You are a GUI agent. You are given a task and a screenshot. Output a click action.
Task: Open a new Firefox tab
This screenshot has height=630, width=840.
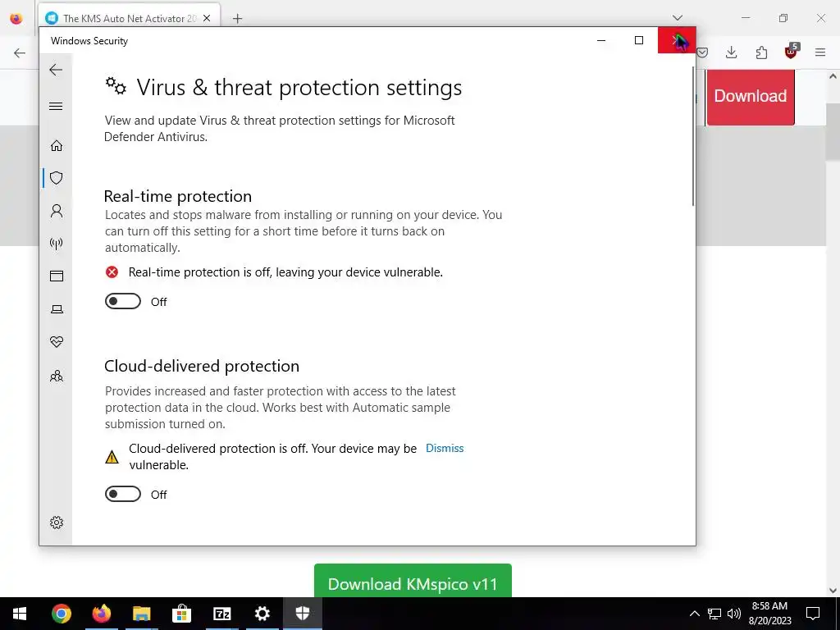[x=237, y=19]
